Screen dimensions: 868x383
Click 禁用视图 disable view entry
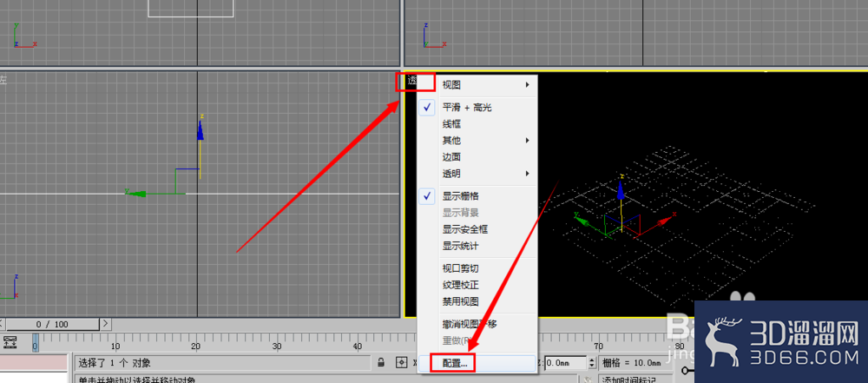tap(477, 302)
